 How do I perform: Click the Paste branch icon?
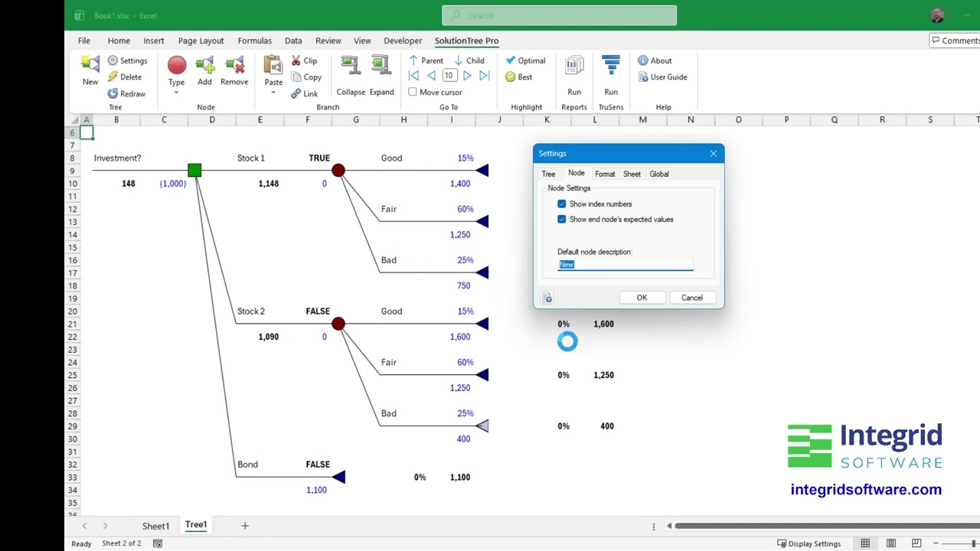273,65
